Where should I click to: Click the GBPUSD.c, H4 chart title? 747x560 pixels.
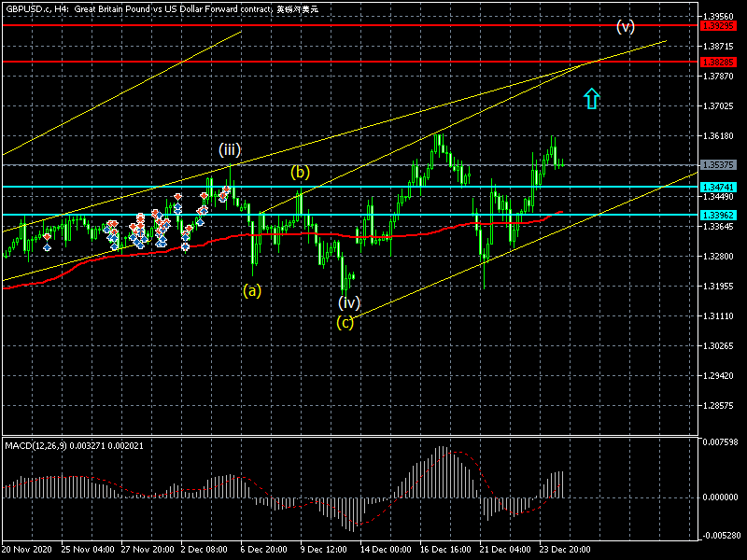click(x=162, y=9)
